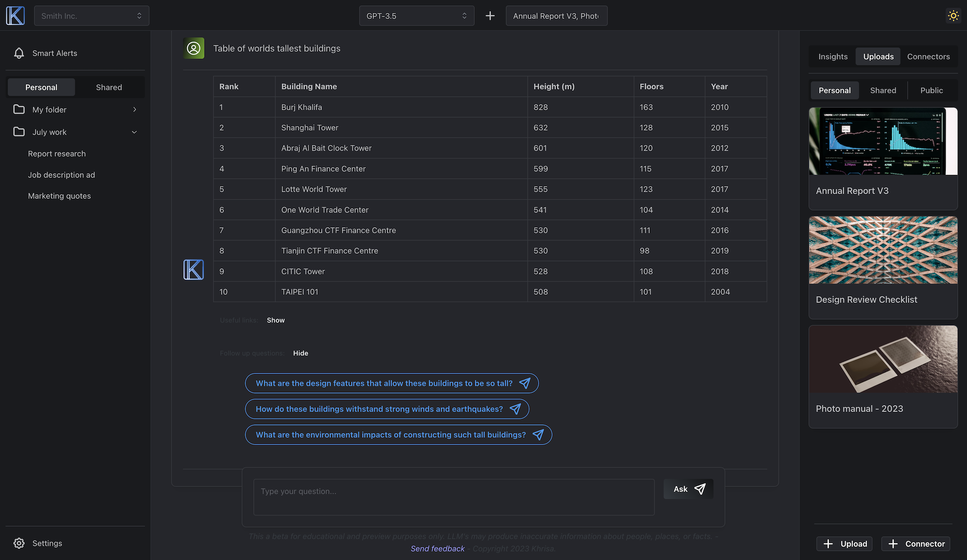Click the Send feedback link
This screenshot has height=560, width=967.
[x=437, y=549]
